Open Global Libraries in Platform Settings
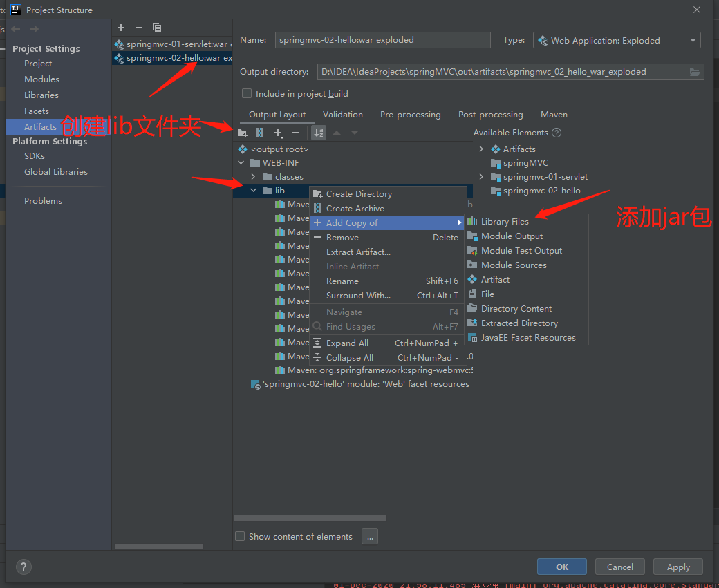Viewport: 719px width, 588px height. [x=56, y=172]
